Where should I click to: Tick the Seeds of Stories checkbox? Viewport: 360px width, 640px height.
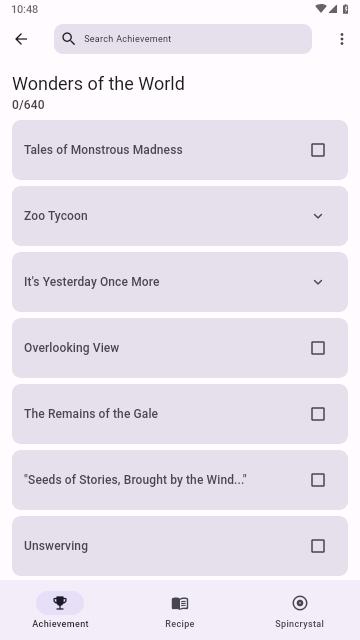click(318, 480)
